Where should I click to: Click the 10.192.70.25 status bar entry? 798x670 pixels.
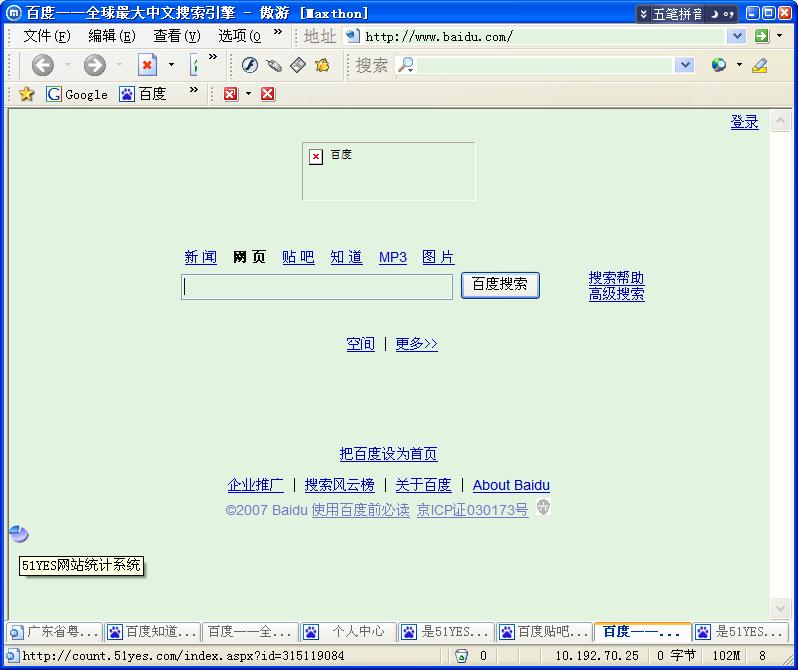[x=597, y=656]
